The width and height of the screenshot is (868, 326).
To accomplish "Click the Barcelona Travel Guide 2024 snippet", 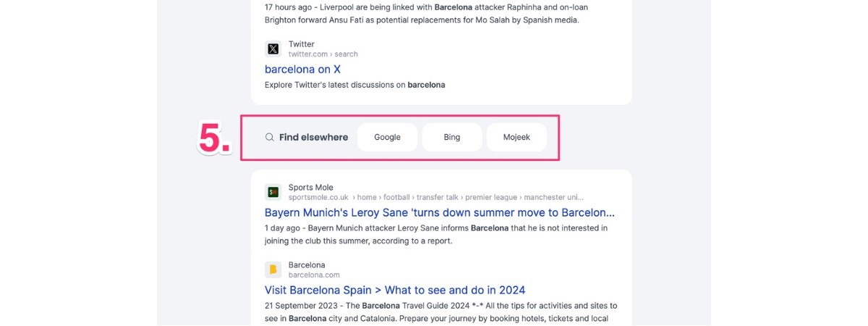I will [x=441, y=312].
